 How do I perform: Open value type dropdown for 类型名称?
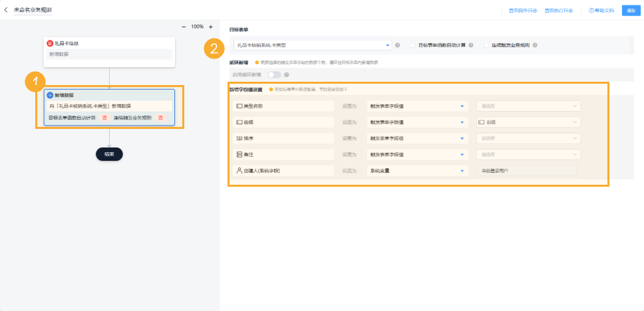(x=417, y=106)
